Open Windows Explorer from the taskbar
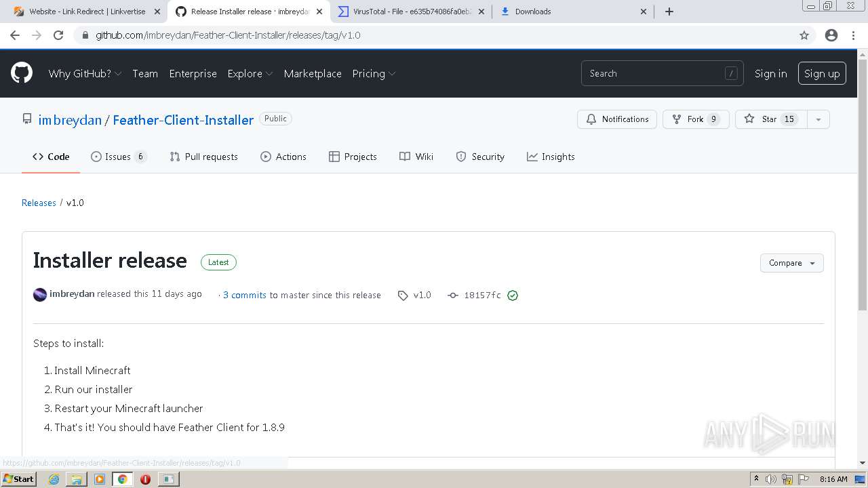 pyautogui.click(x=77, y=479)
